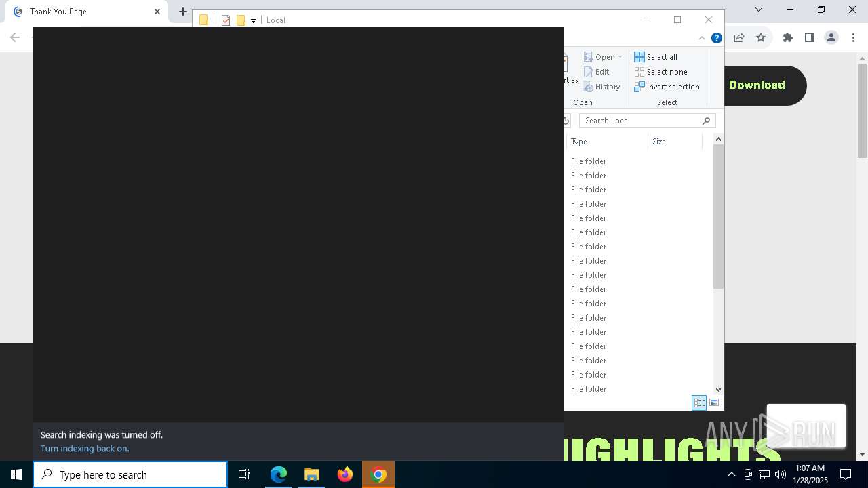Viewport: 868px width, 488px height.
Task: Open File Explorer from taskbar
Action: click(x=312, y=474)
